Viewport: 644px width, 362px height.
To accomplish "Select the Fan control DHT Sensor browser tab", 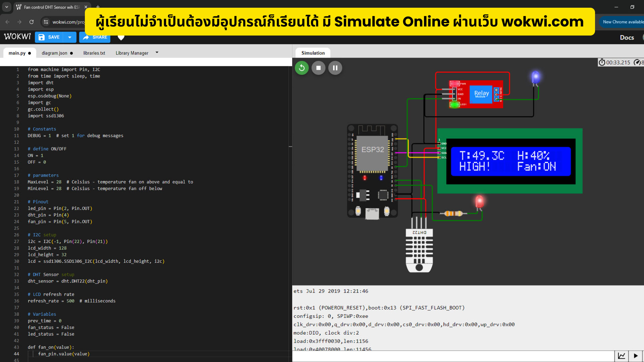I will coord(52,7).
